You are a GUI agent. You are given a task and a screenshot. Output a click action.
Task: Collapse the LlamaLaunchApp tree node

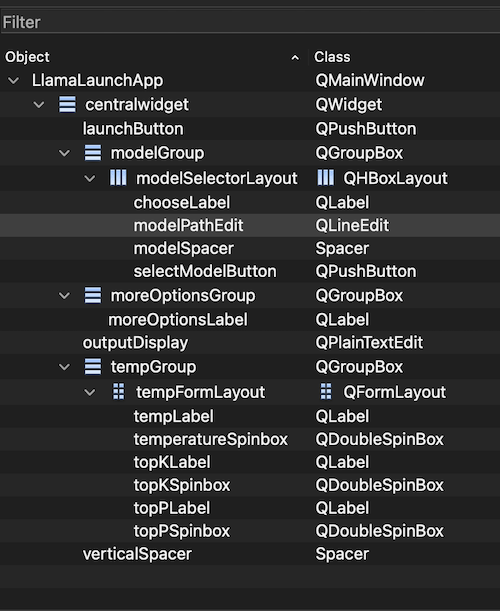point(14,81)
